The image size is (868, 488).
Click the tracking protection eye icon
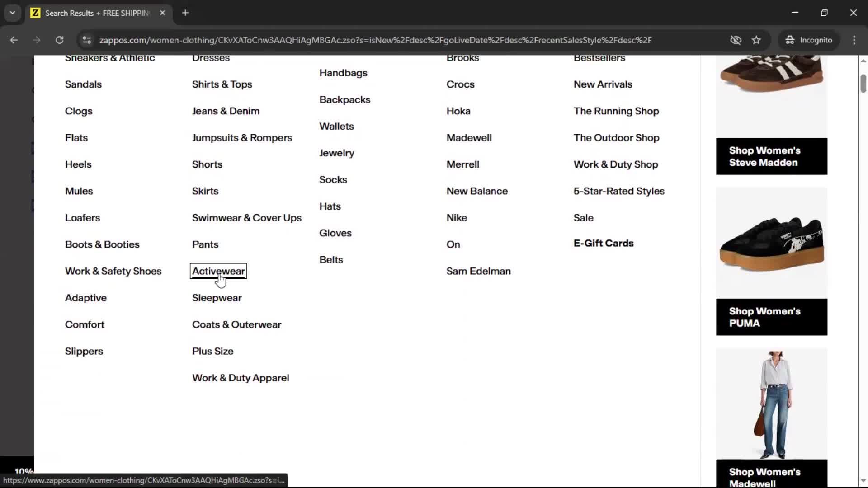(x=736, y=40)
